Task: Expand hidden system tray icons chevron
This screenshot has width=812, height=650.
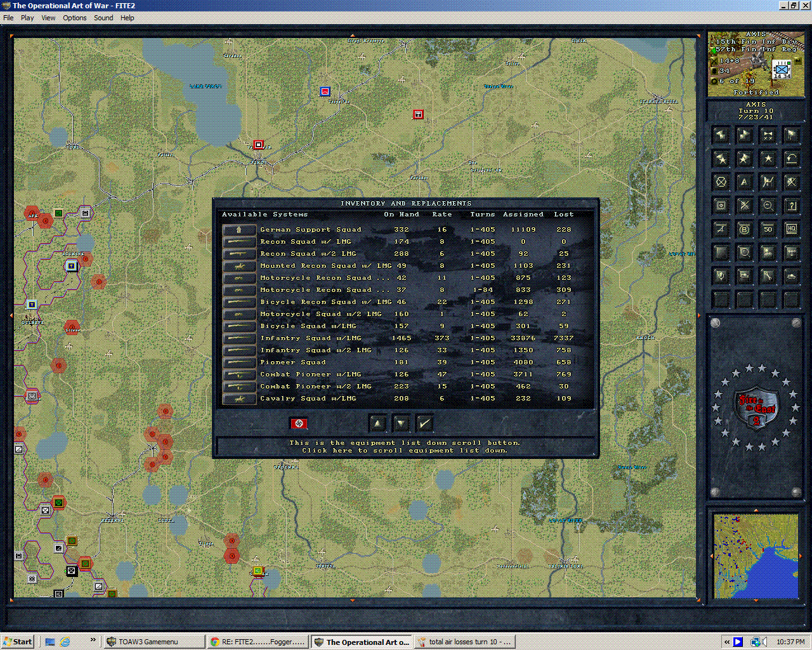Action: click(x=726, y=642)
